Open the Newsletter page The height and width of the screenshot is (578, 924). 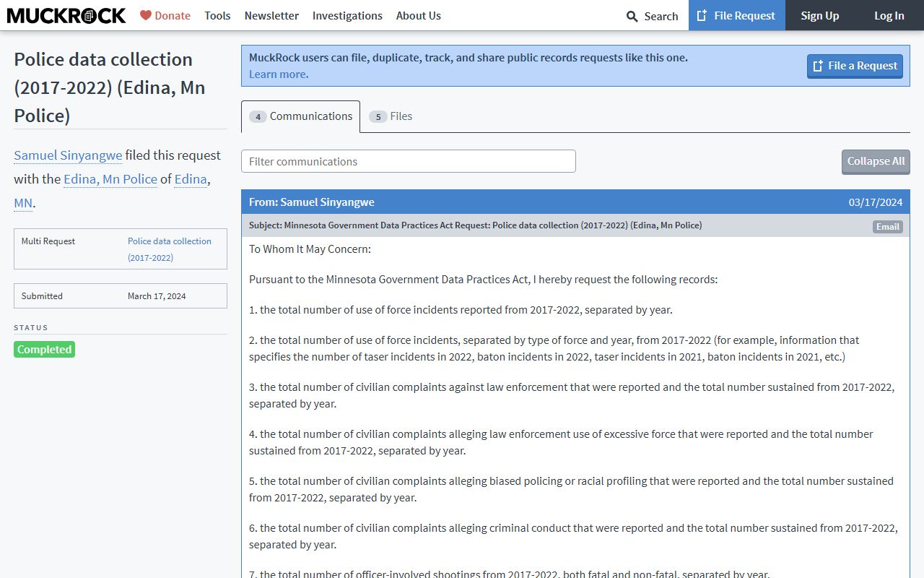coord(271,15)
